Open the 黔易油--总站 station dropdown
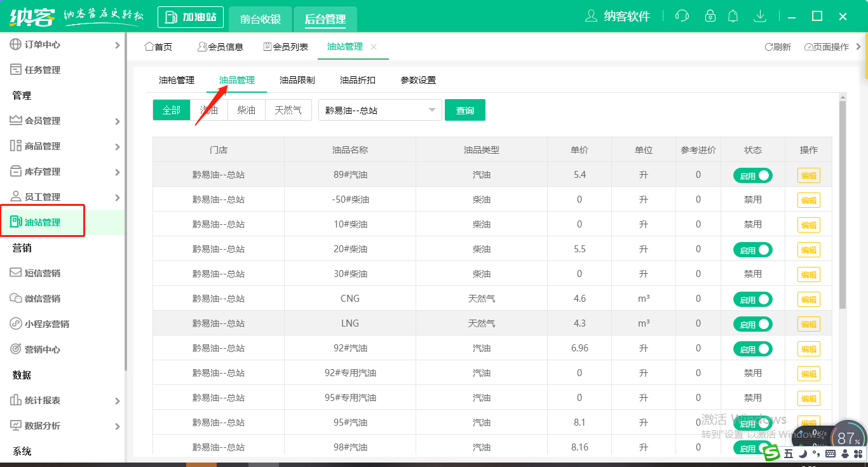868x467 pixels. [x=379, y=109]
